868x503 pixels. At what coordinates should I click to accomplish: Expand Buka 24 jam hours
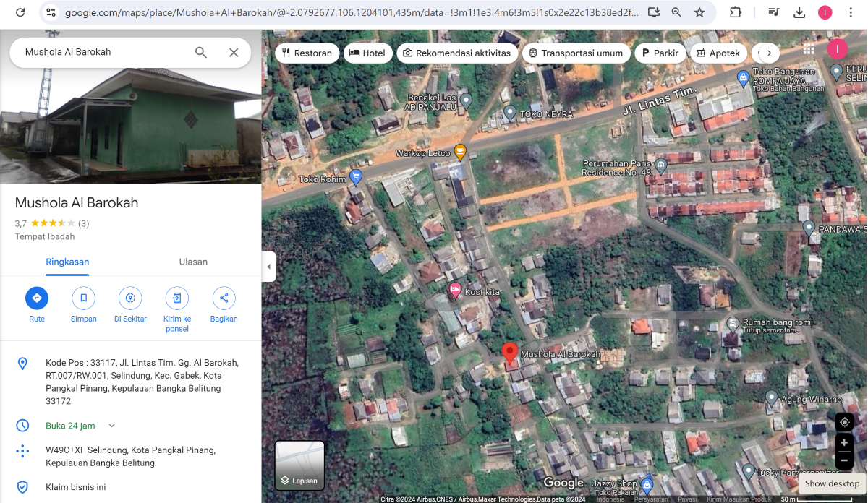coord(111,426)
